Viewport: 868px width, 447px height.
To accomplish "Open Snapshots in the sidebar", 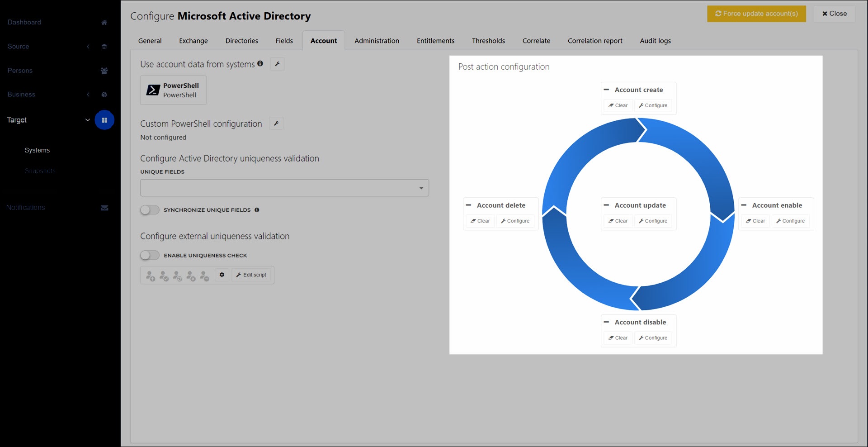I will pos(40,171).
